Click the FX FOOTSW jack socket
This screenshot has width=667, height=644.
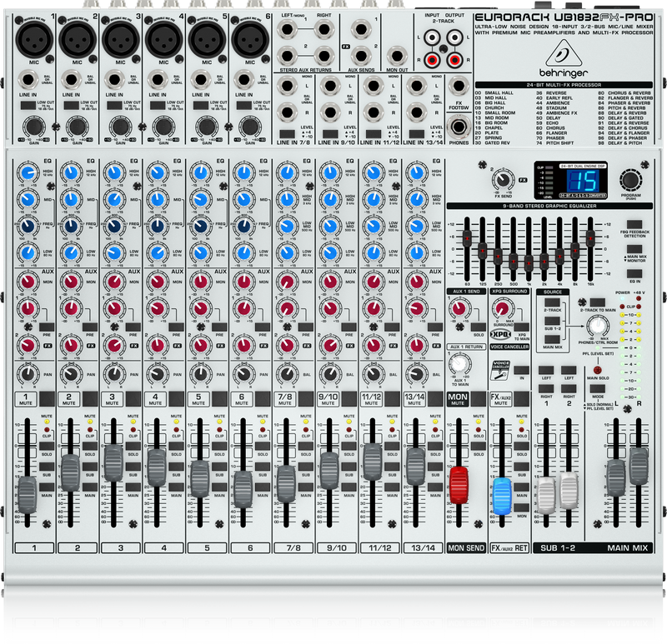(x=458, y=86)
